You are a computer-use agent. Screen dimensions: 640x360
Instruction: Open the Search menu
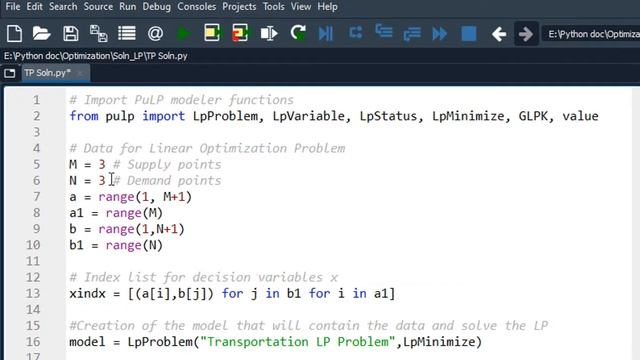(x=63, y=7)
